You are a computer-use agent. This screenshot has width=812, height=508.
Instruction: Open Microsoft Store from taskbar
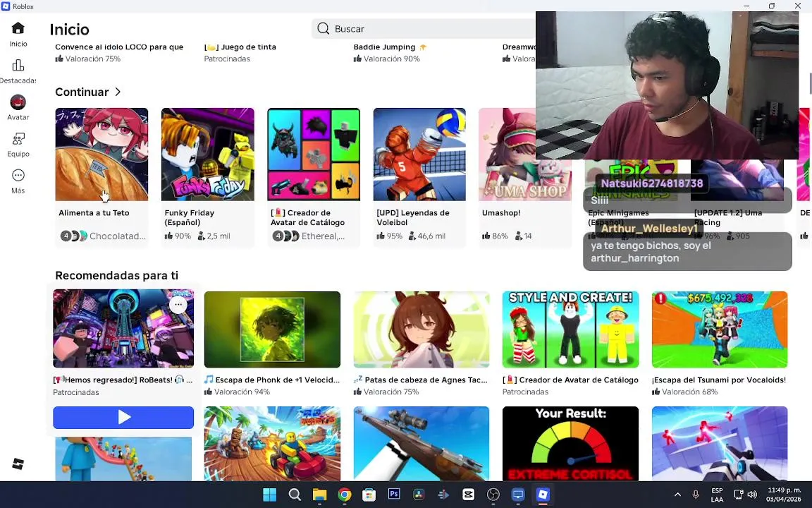pyautogui.click(x=369, y=495)
